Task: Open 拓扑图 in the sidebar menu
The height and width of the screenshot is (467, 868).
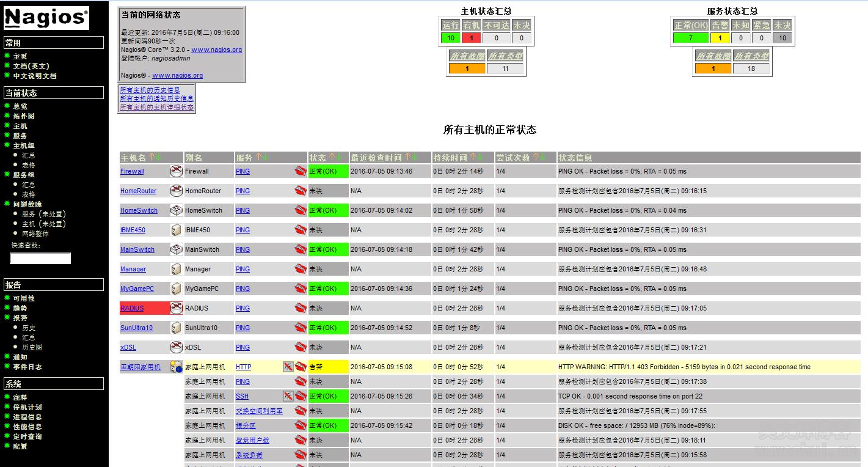Action: point(24,116)
